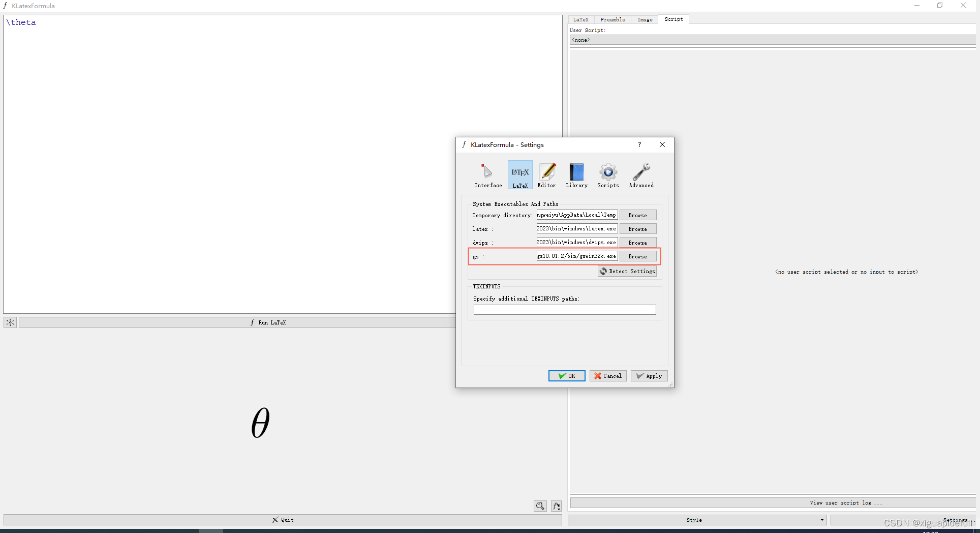Viewport: 980px width, 533px height.
Task: Browse for the gs executable path
Action: (637, 256)
